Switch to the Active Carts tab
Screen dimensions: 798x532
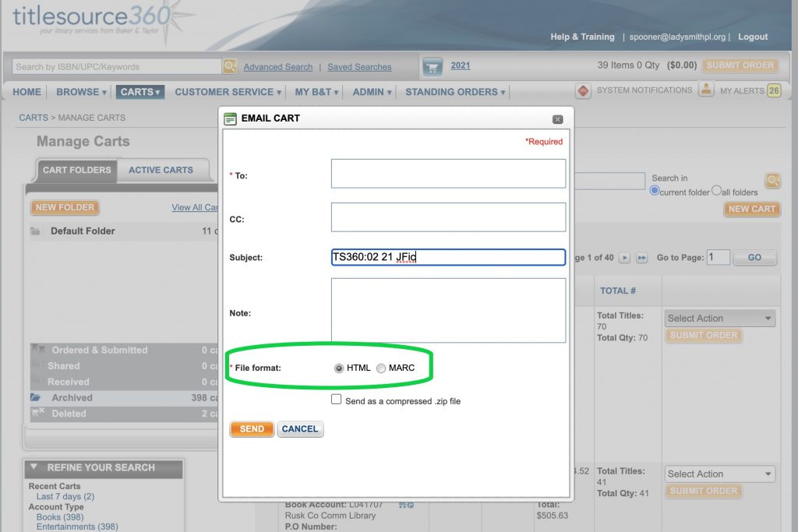click(x=161, y=170)
